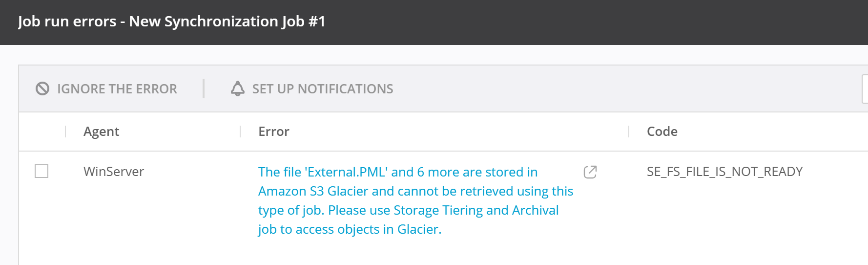868x265 pixels.
Task: Tick the WinServer row checkbox
Action: pyautogui.click(x=41, y=171)
